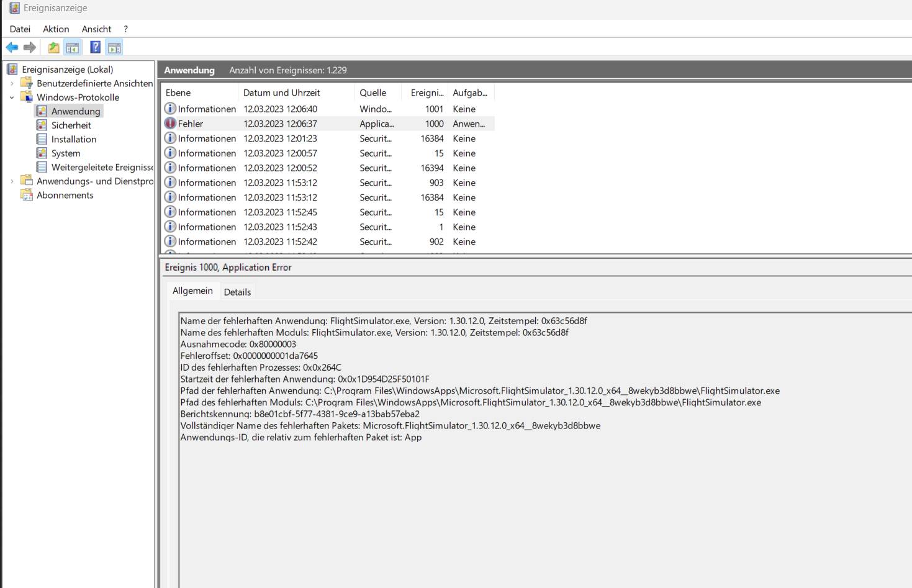
Task: Select the 11:53:12 event with ID 16384
Action: point(328,197)
